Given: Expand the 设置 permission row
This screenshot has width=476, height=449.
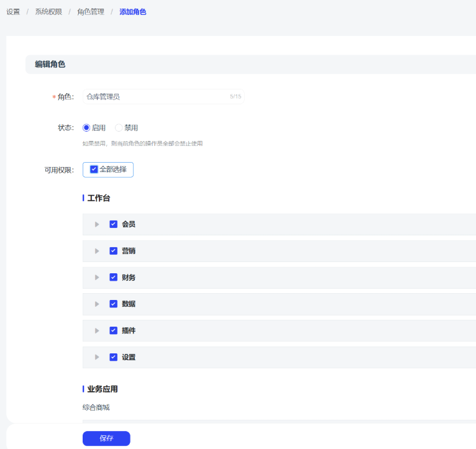Looking at the screenshot, I should point(97,357).
